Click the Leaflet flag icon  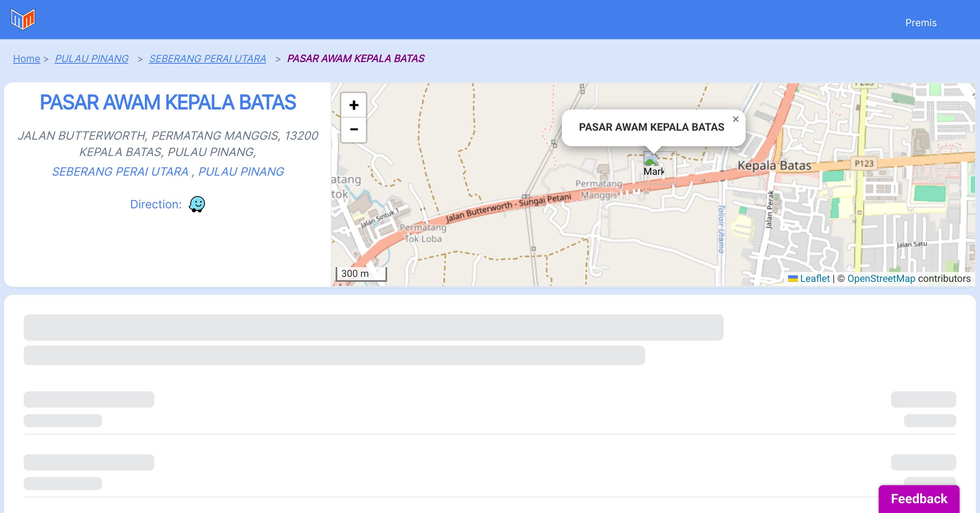point(793,279)
